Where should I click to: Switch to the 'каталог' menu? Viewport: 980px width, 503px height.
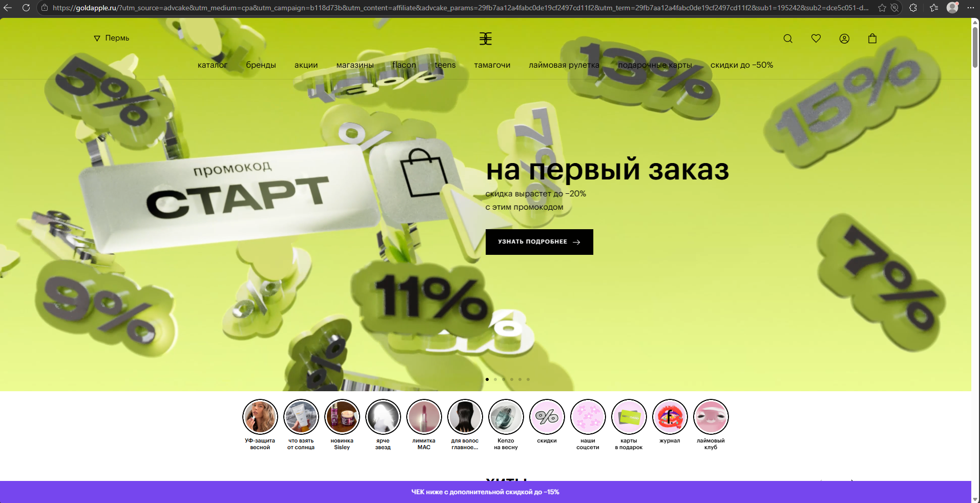coord(213,65)
